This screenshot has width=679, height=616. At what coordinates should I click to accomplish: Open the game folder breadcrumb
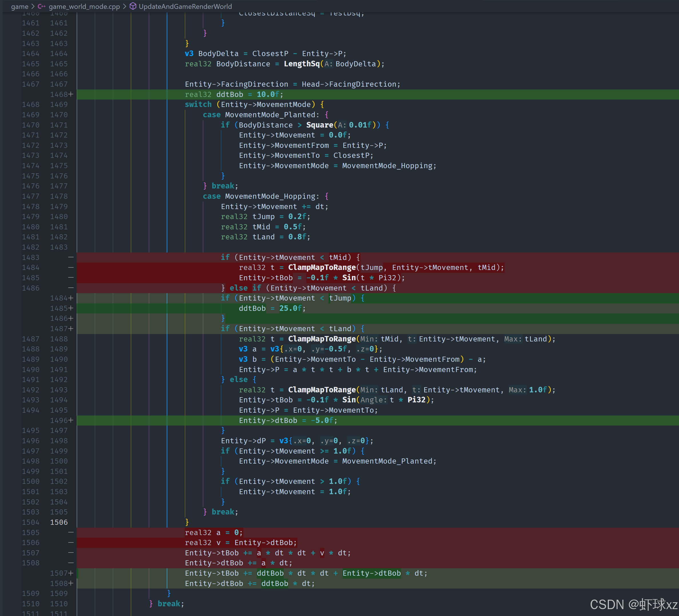point(19,6)
